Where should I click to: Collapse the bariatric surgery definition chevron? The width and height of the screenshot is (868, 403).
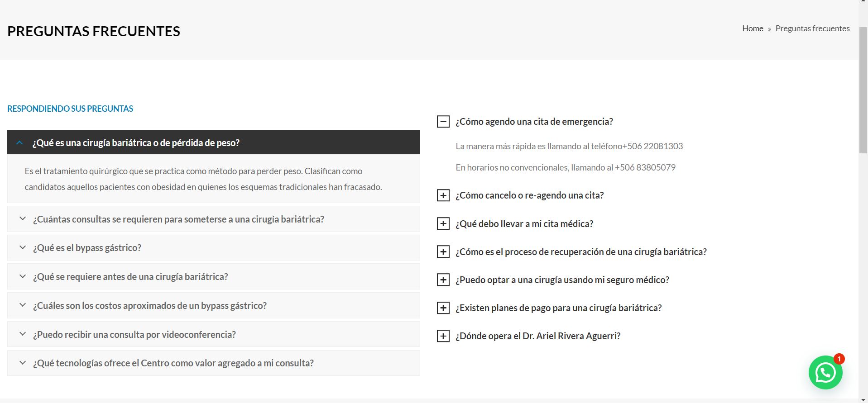point(19,142)
